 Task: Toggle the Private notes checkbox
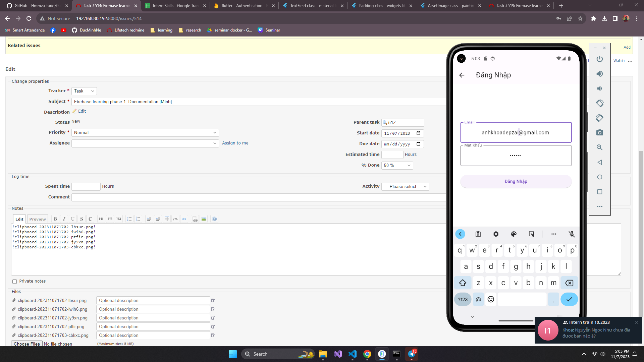(14, 282)
